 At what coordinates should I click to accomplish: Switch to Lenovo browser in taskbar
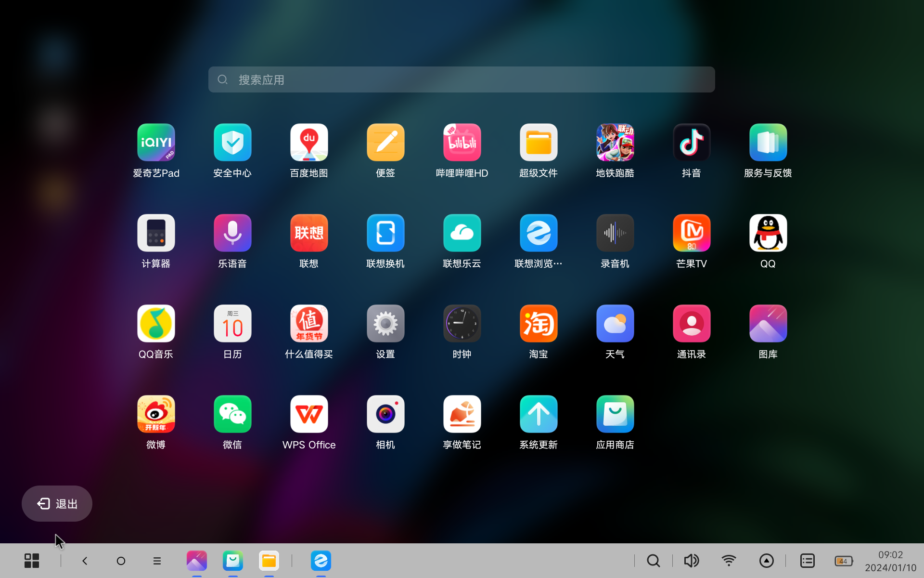321,561
